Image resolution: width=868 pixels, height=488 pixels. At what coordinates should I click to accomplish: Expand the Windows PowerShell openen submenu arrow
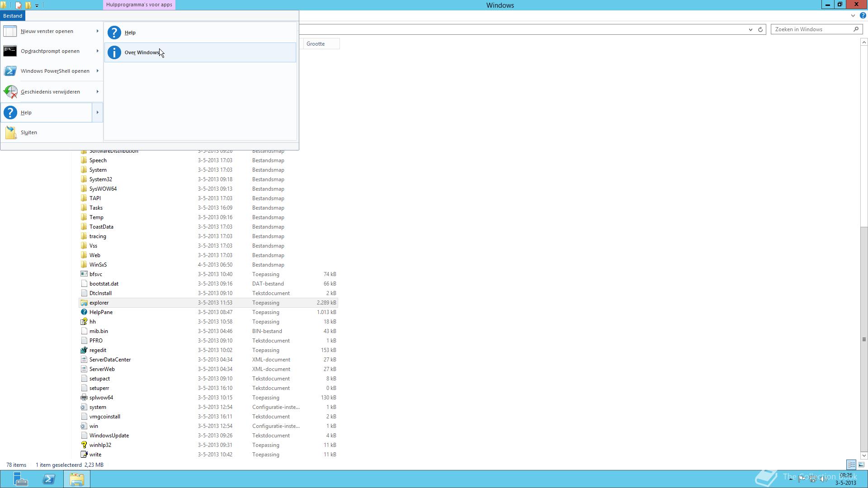(x=97, y=71)
